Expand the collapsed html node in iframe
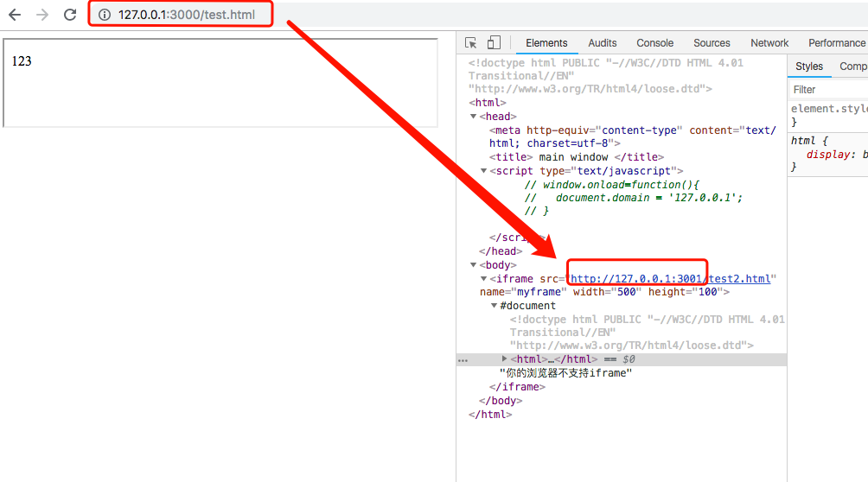 [505, 358]
